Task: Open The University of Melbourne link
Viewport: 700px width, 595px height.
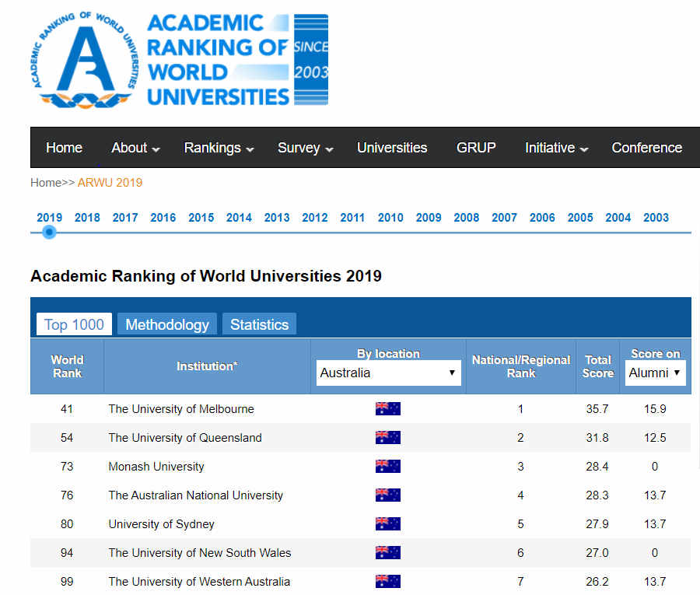Action: (181, 409)
